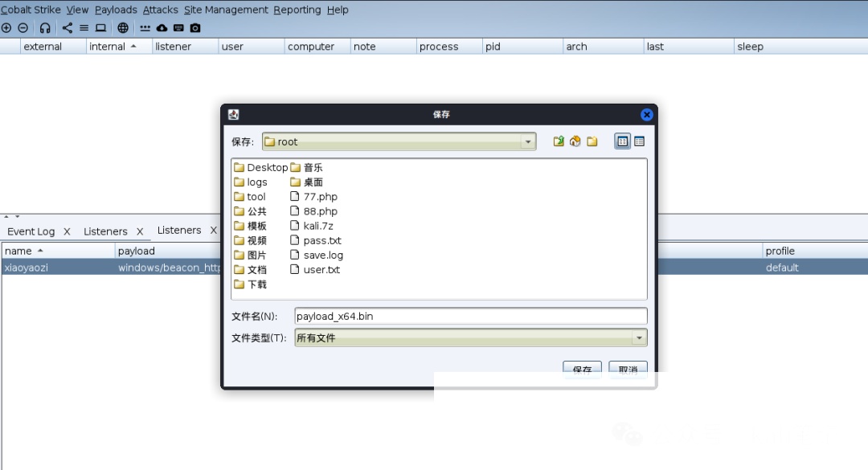Viewport: 868px width, 470px height.
Task: Select the 模板 folder
Action: click(250, 226)
